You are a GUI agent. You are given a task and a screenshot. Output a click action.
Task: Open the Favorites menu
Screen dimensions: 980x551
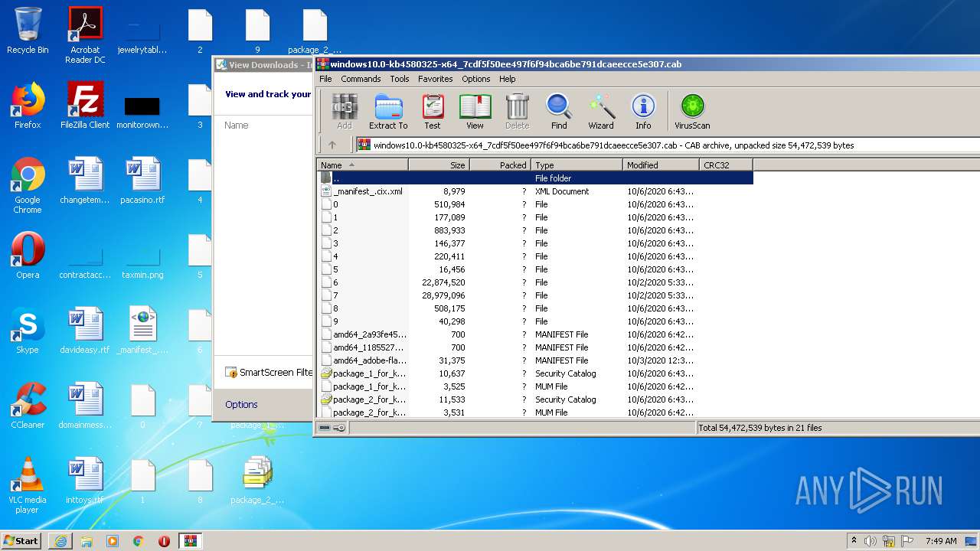[435, 79]
